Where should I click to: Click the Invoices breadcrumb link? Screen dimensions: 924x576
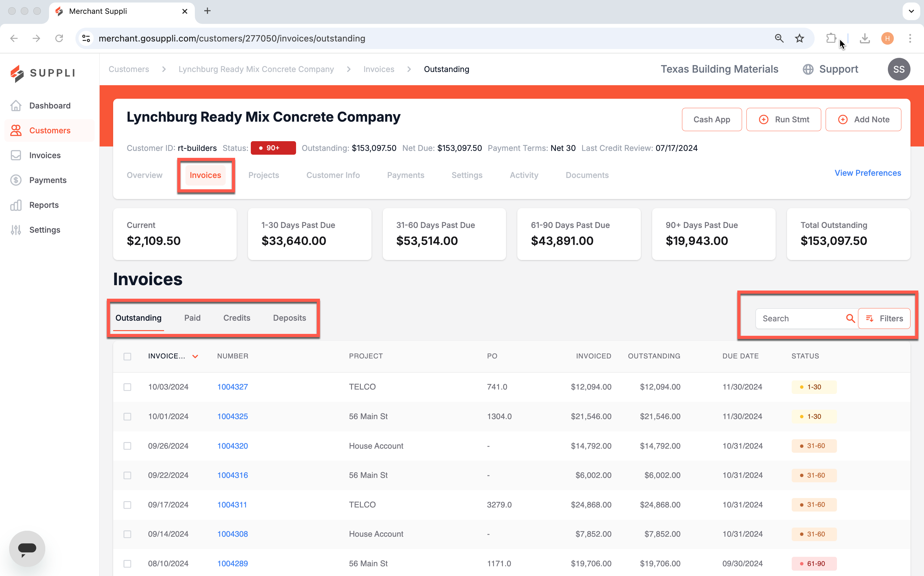378,69
